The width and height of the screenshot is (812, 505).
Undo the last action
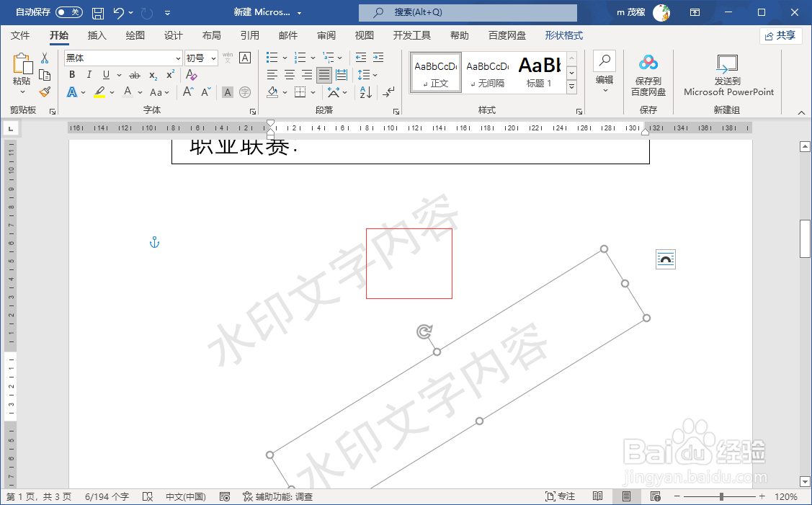click(119, 12)
